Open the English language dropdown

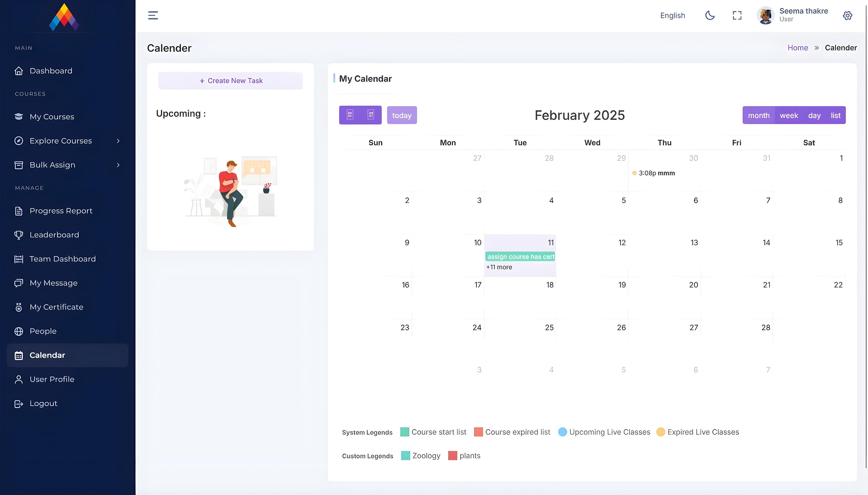point(672,15)
